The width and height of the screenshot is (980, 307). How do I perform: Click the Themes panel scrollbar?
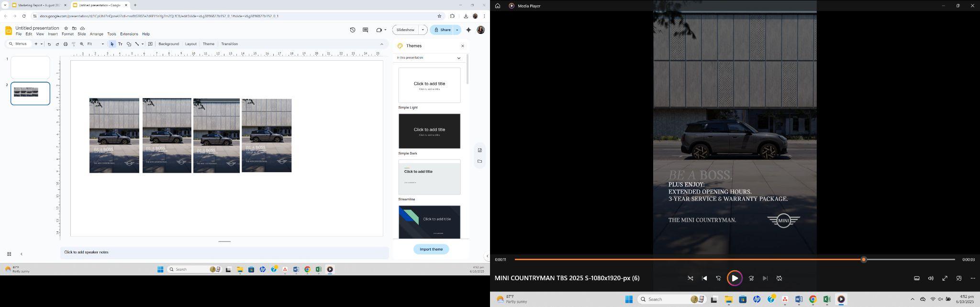(468, 69)
